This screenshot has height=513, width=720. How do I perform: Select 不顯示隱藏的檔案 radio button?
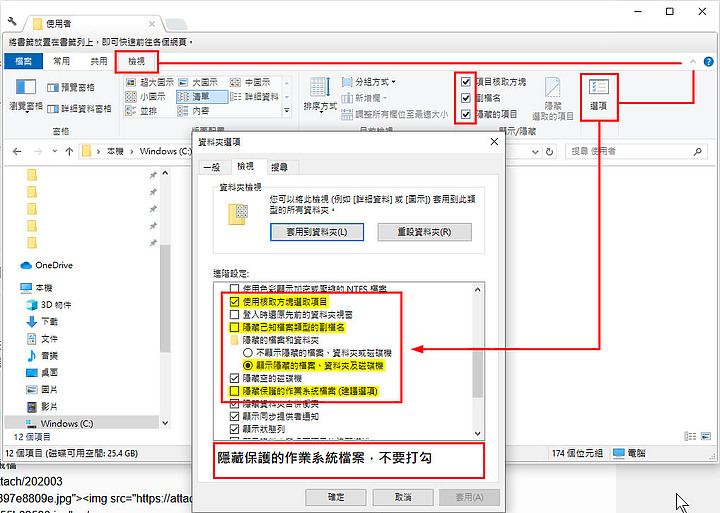[248, 353]
